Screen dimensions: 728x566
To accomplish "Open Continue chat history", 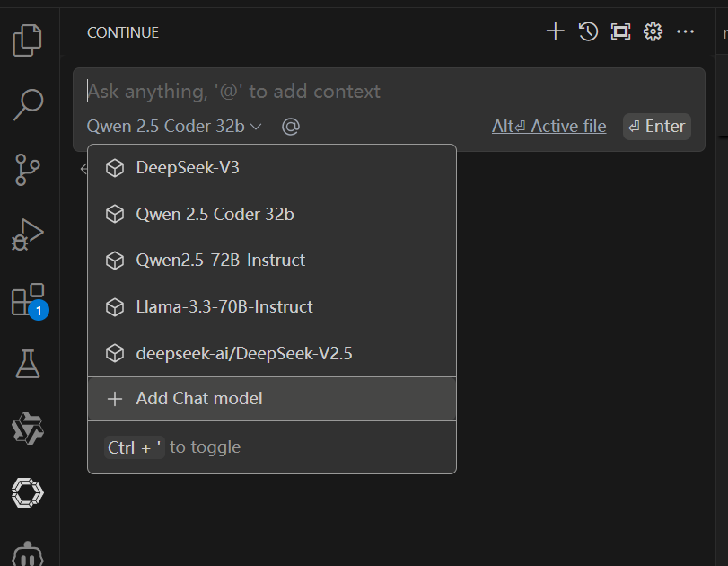I will (588, 31).
